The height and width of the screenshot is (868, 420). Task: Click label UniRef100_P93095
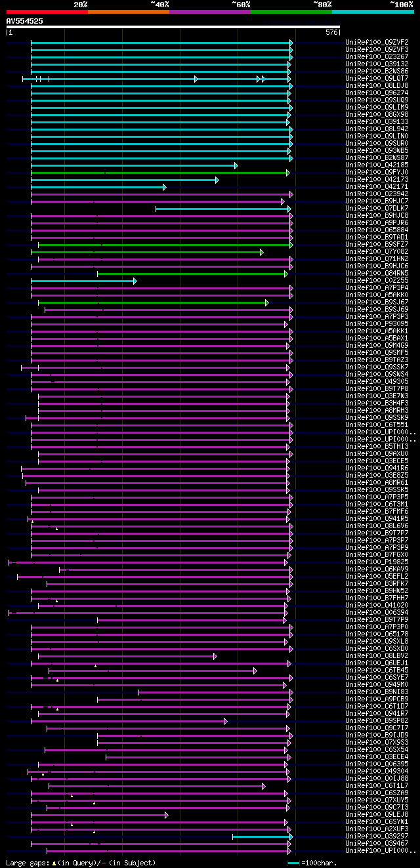[377, 324]
